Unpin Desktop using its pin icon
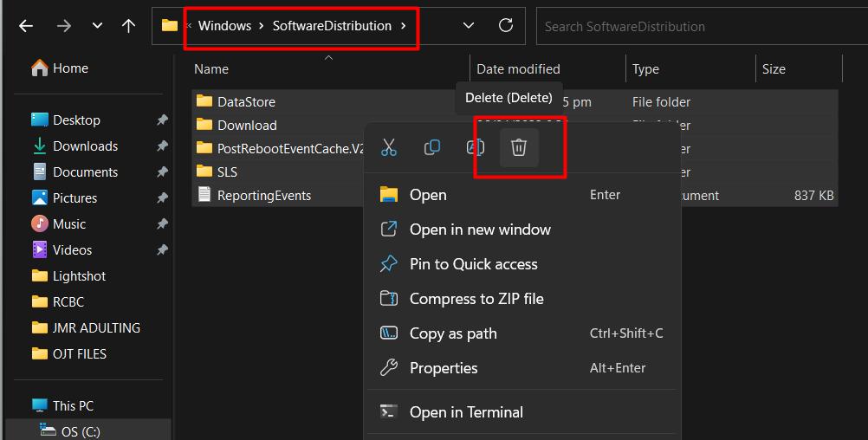This screenshot has height=440, width=868. pos(162,120)
